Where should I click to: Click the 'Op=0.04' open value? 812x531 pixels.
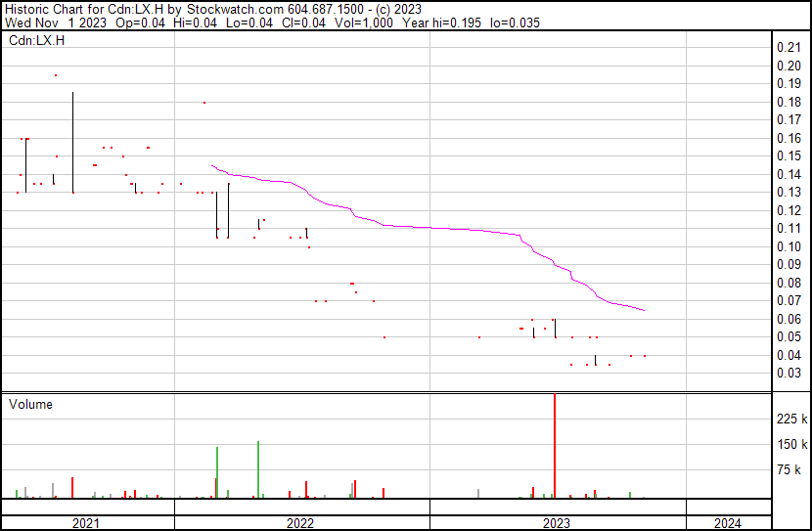(140, 22)
